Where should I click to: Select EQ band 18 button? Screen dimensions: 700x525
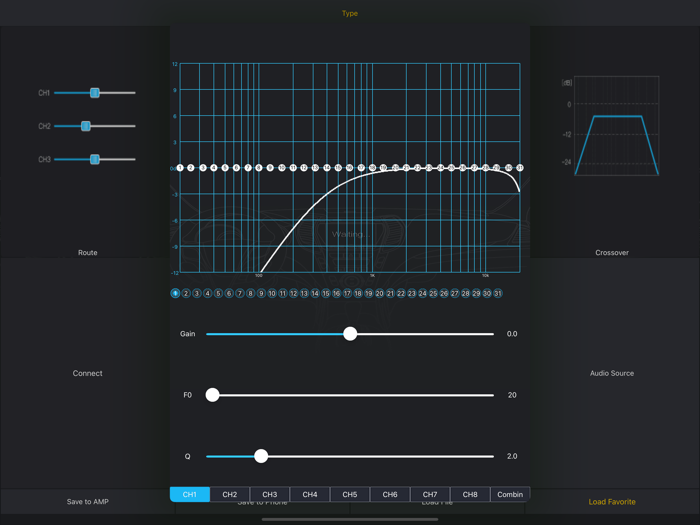click(358, 293)
